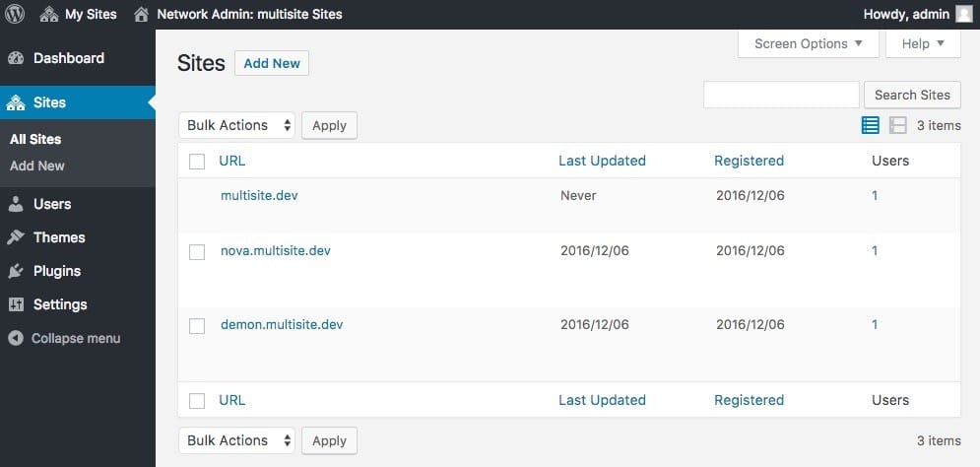
Task: Click Last Updated date for nova.multisite.dev
Action: (594, 250)
